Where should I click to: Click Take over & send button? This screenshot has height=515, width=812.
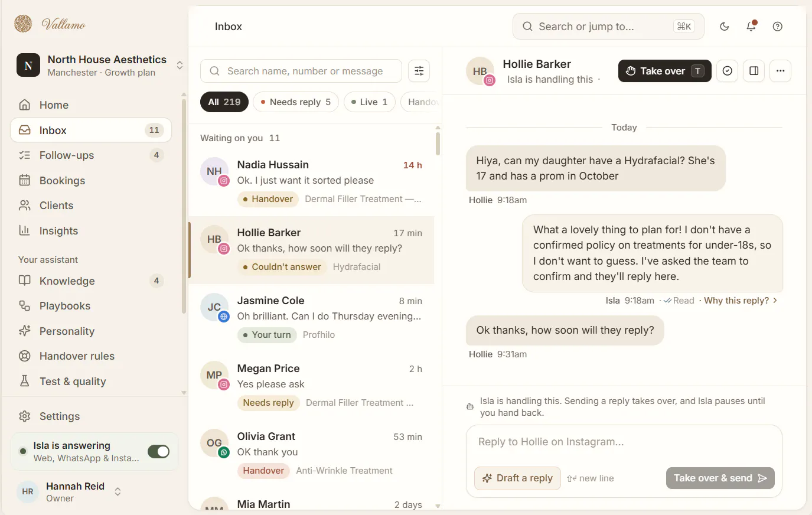(x=720, y=478)
